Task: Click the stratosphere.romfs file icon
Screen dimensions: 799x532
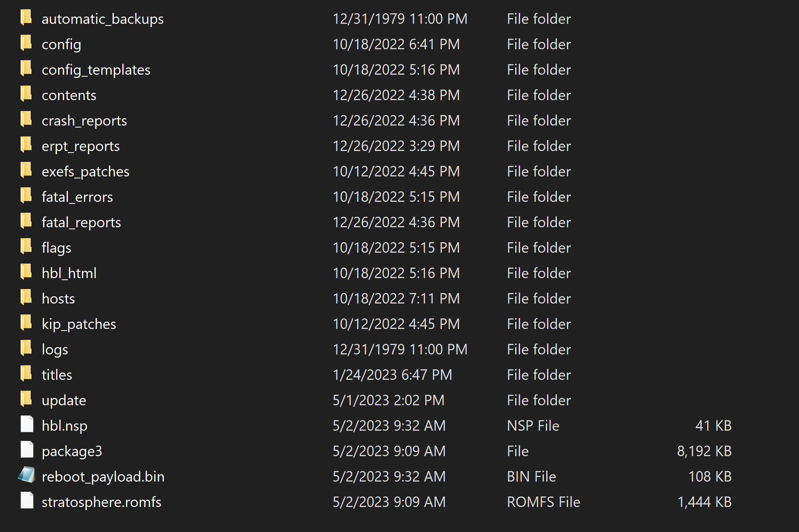Action: [x=27, y=501]
